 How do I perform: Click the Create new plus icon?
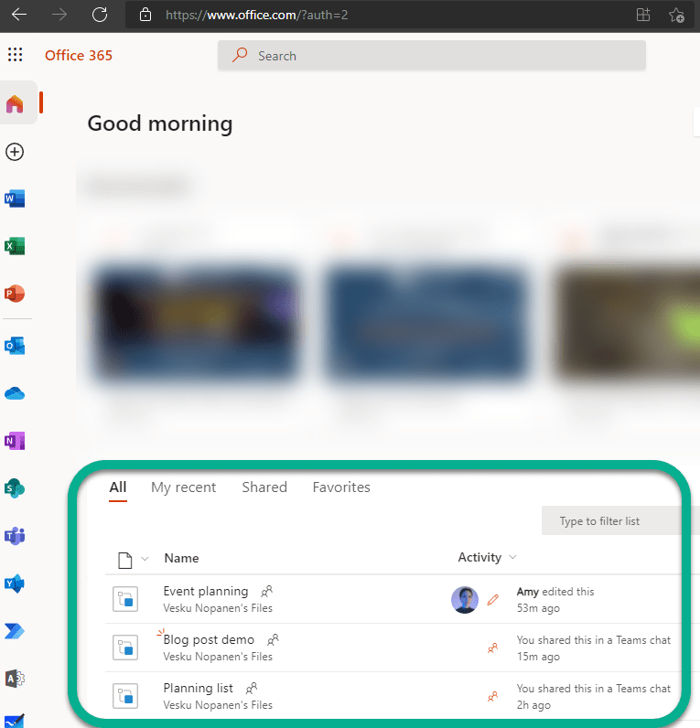pos(15,152)
